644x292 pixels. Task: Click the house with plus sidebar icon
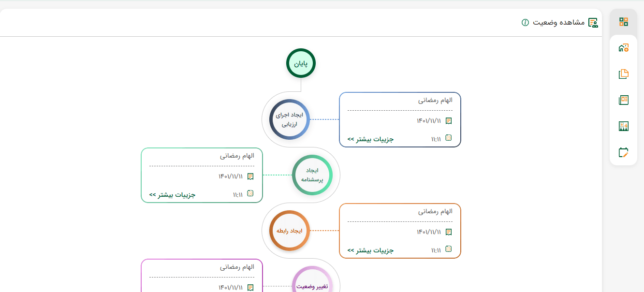[623, 48]
